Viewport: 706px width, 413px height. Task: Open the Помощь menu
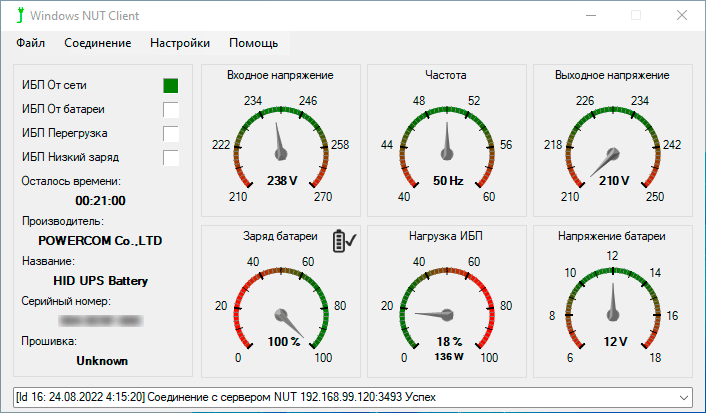pos(253,43)
